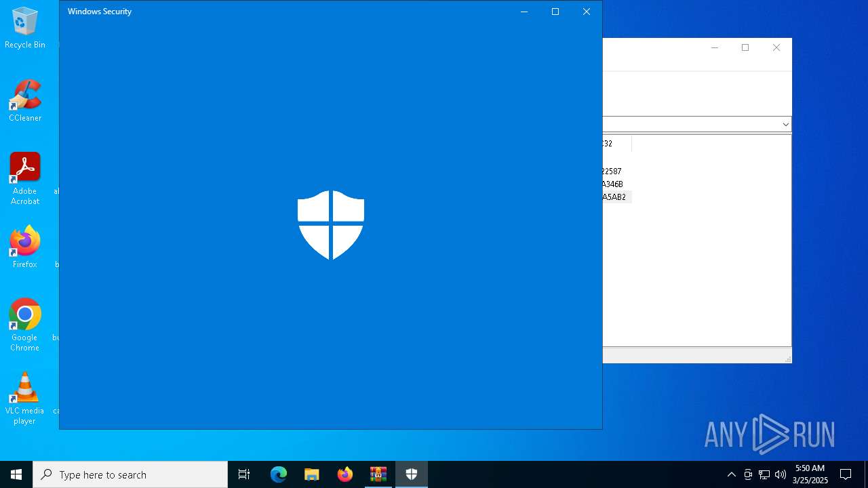The height and width of the screenshot is (488, 868).
Task: Launch VLC media player desktop shortcut
Action: [25, 399]
